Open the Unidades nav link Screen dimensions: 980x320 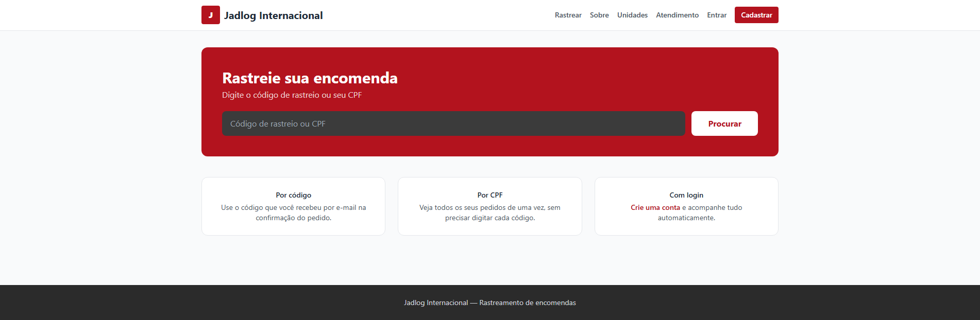[x=632, y=15]
